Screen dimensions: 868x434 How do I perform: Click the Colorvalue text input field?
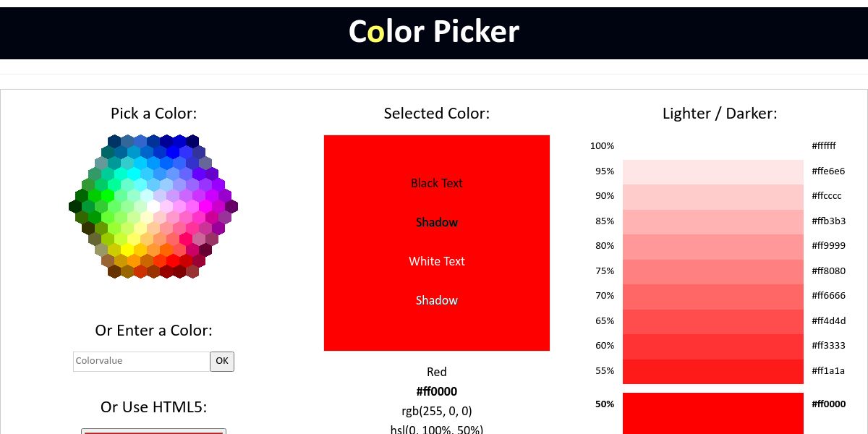pyautogui.click(x=141, y=361)
